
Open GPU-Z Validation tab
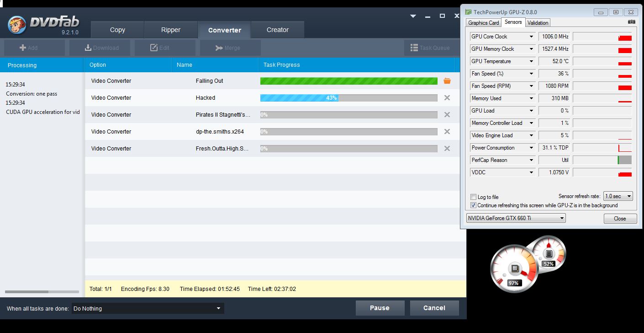(538, 23)
